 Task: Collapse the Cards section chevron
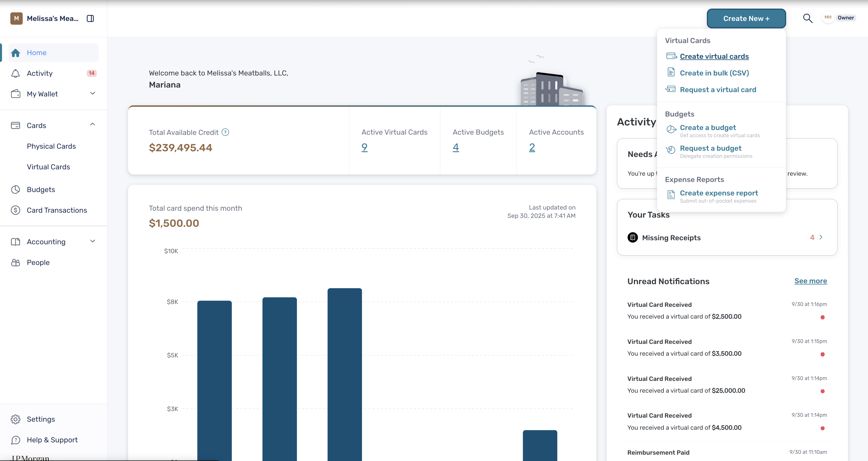tap(93, 125)
